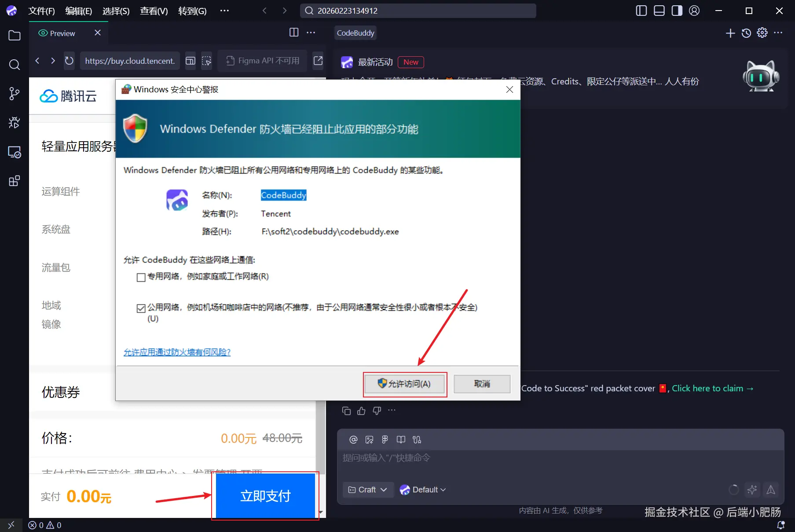Screen dimensions: 795x532
Task: Open the 文件(F) menu
Action: pyautogui.click(x=42, y=11)
